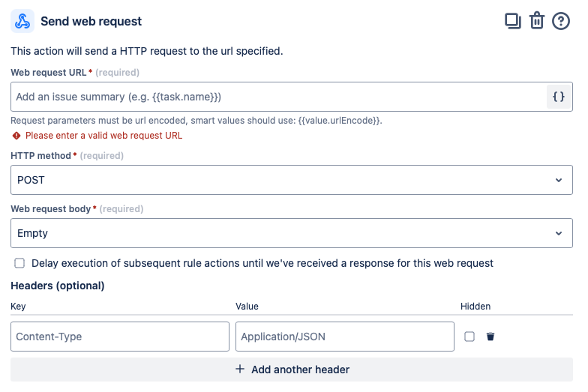Viewport: 588px width, 392px height.
Task: Open help via the question mark icon
Action: [561, 21]
